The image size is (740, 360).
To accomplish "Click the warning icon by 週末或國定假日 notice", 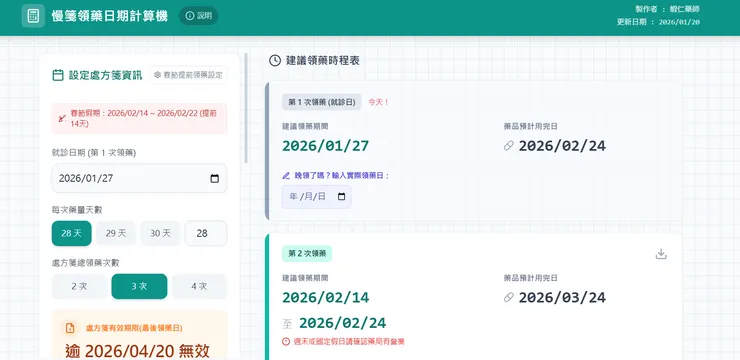I will coord(286,341).
